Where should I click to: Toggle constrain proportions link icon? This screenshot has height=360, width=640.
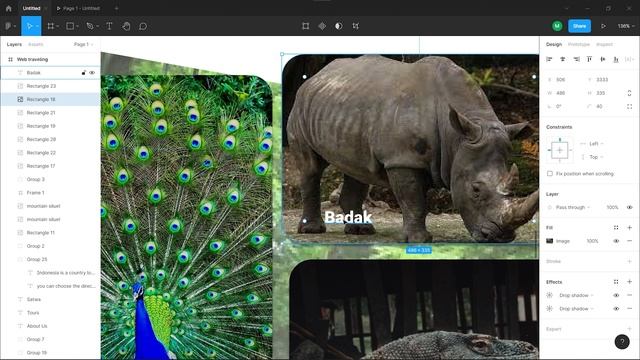point(629,93)
